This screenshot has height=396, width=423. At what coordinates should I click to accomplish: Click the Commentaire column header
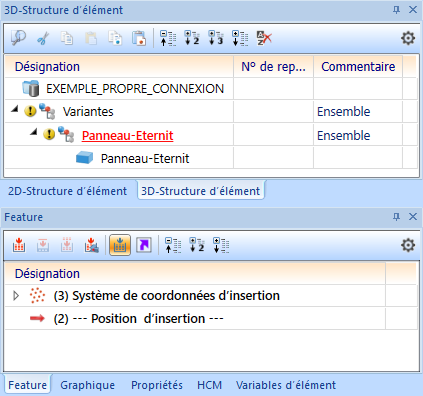[x=358, y=66]
